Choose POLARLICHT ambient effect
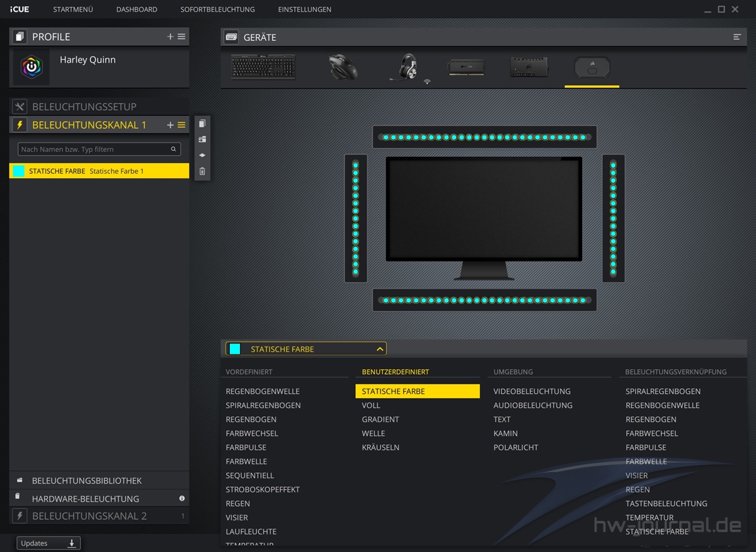Viewport: 756px width, 552px height. click(x=516, y=447)
